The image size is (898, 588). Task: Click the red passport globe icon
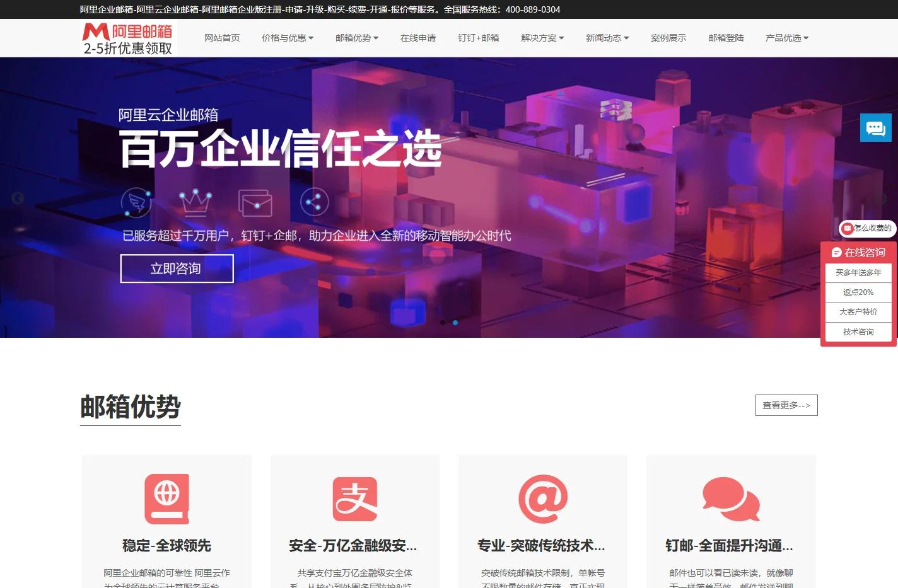pos(167,499)
